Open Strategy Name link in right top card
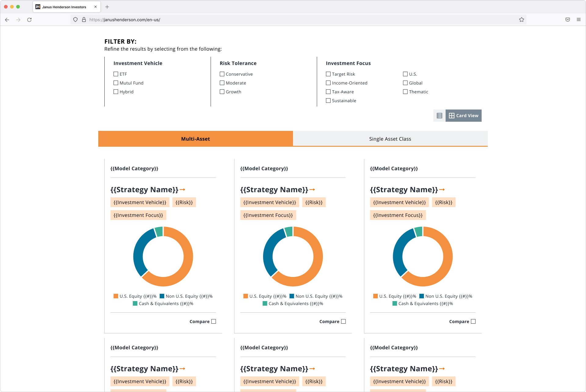Screen dimensions: 586x392 tap(404, 190)
